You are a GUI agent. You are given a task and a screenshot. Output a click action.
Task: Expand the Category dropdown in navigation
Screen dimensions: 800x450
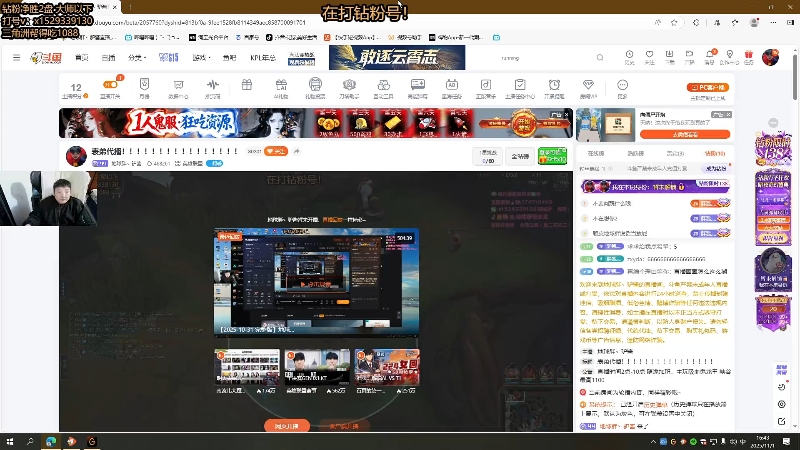(137, 58)
